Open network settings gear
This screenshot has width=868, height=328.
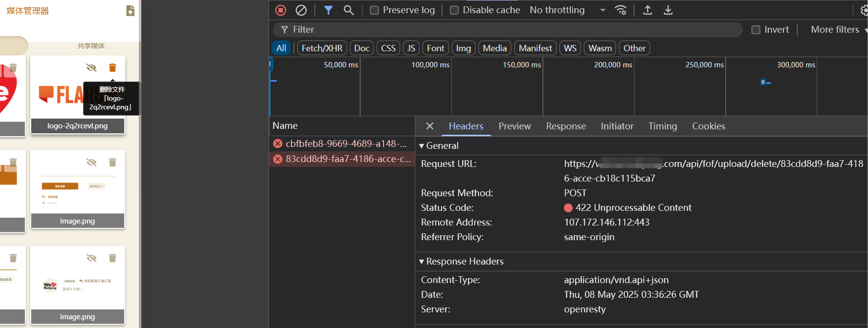tap(864, 10)
